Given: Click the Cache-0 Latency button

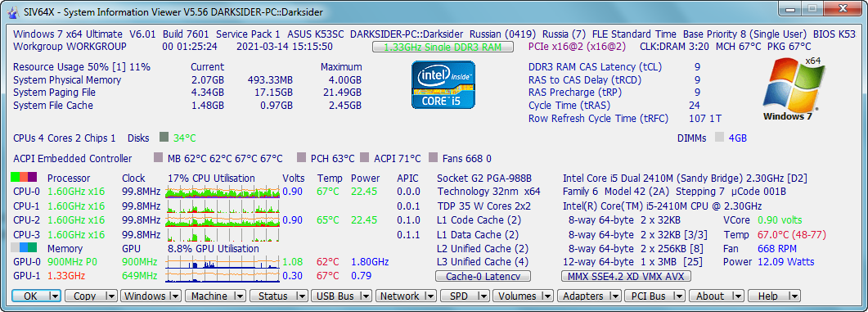Looking at the screenshot, I should pos(483,276).
